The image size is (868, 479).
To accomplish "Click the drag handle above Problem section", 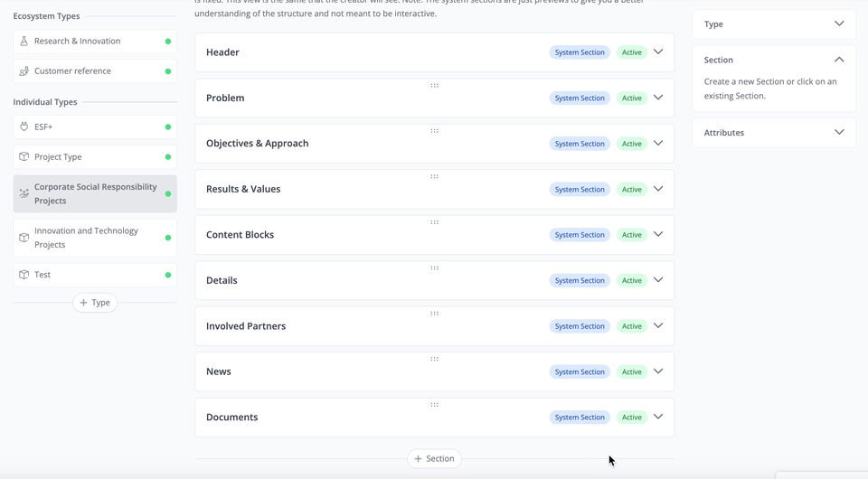I will click(435, 86).
